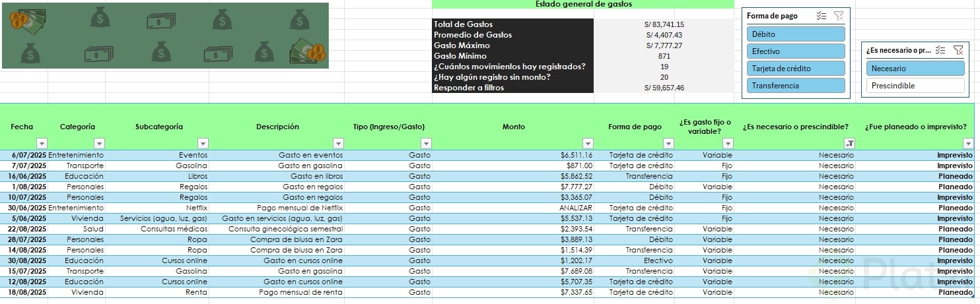Select the S/ 59,657.46 filtered value
This screenshot has height=304, width=980.
pos(664,88)
